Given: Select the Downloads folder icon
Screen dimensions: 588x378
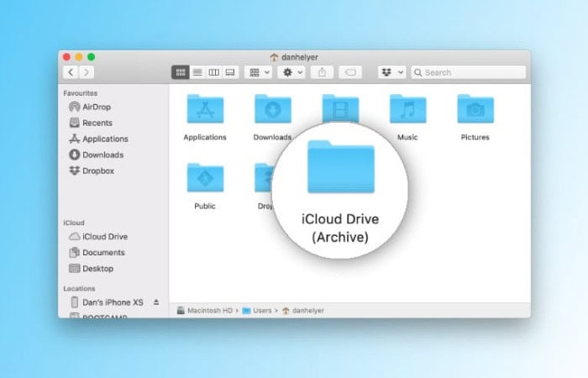Looking at the screenshot, I should pyautogui.click(x=273, y=109).
